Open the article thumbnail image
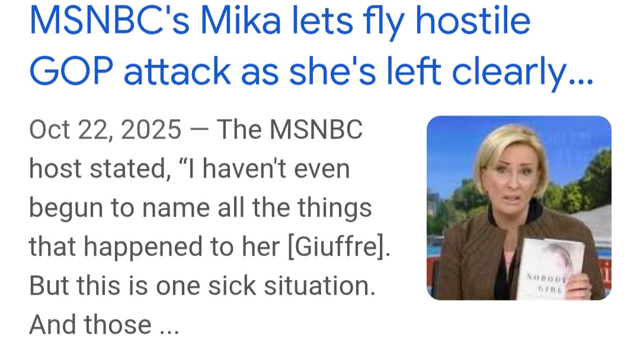640x364 pixels. point(519,208)
